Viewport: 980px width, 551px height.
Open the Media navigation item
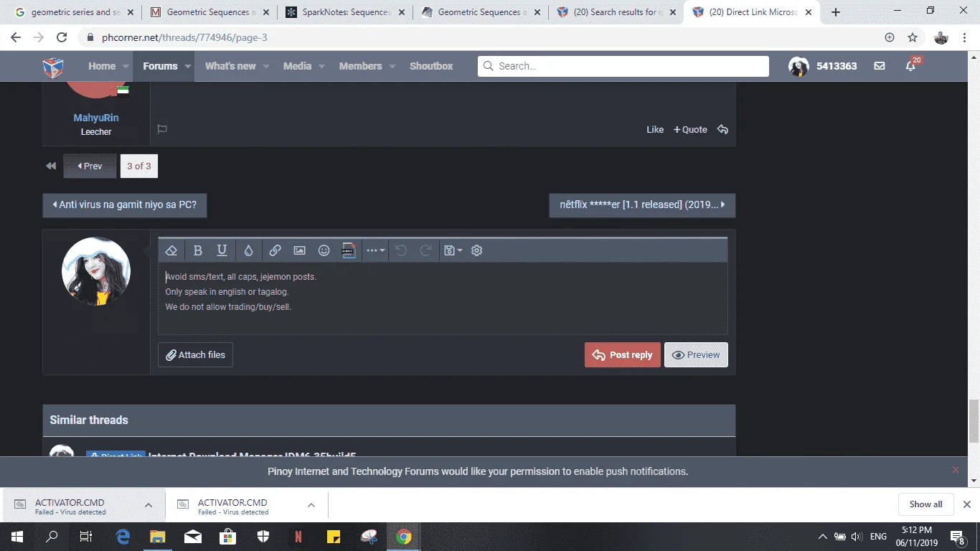[x=297, y=66]
